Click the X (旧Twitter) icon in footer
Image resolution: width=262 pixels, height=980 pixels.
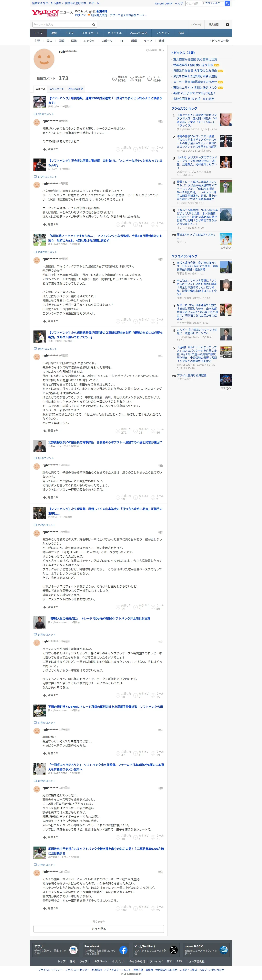click(174, 950)
